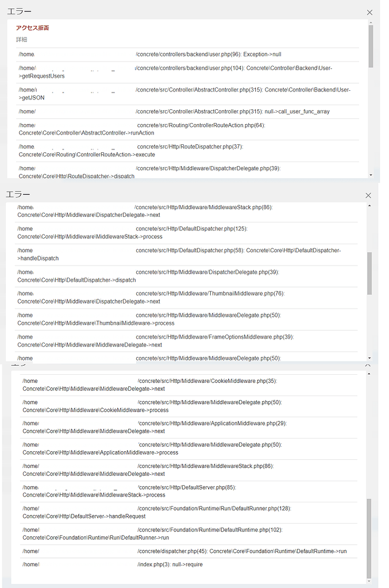Close the error dialog listing DefaultDispatcher.php traces
389x588 pixels.
pos(369,195)
